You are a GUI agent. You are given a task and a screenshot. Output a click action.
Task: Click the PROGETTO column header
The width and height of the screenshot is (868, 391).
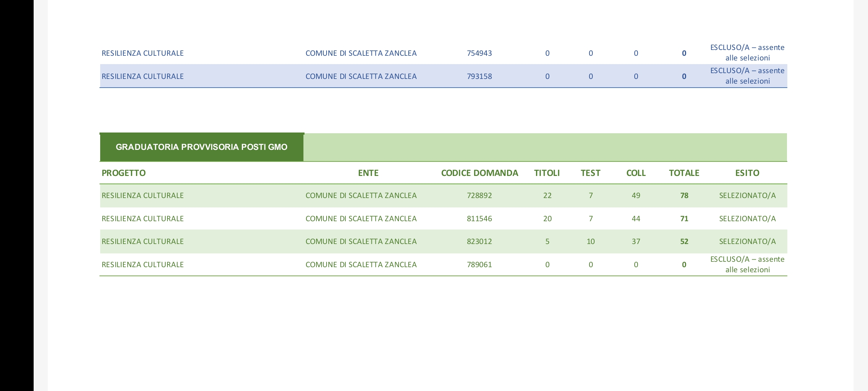(x=124, y=173)
